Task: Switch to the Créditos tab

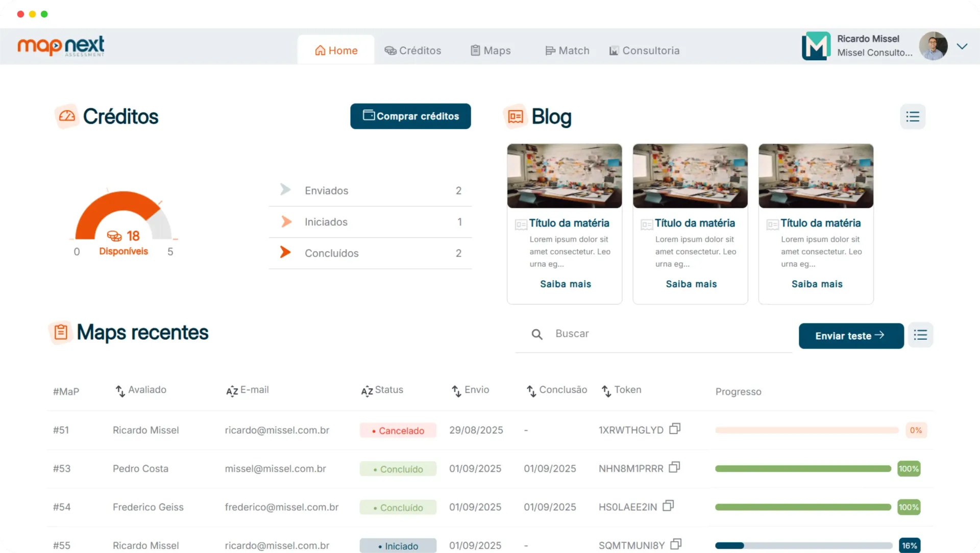Action: tap(412, 51)
